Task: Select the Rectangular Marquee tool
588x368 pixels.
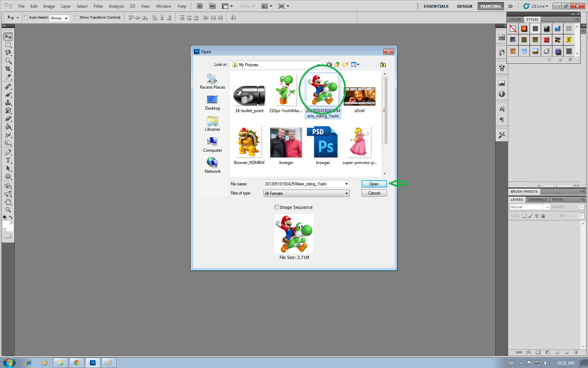Action: click(8, 45)
